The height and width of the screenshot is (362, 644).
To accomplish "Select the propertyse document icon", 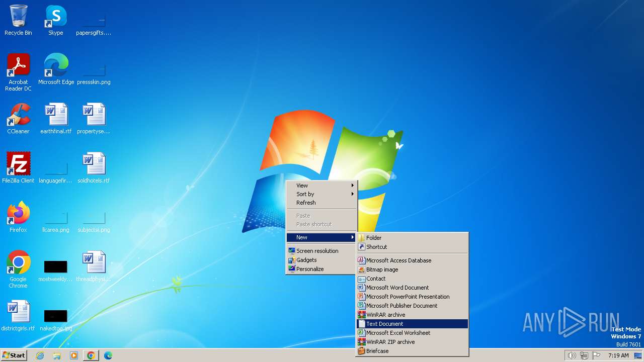I will tap(94, 118).
